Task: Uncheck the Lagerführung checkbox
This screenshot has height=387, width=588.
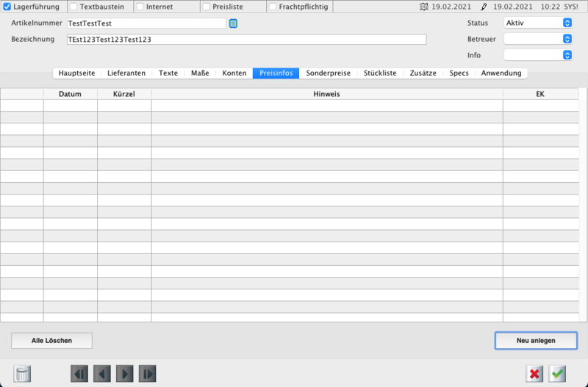Action: click(x=7, y=7)
